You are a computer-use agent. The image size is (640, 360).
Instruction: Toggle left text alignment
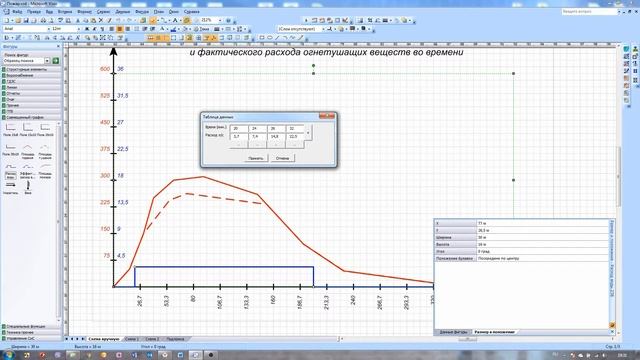(x=111, y=29)
